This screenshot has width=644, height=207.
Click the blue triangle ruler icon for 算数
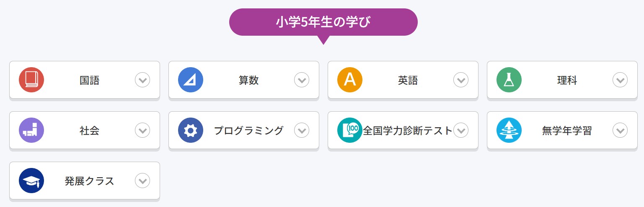click(x=191, y=80)
